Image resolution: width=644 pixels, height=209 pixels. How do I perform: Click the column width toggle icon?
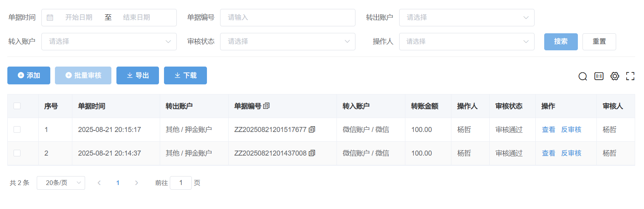[599, 76]
